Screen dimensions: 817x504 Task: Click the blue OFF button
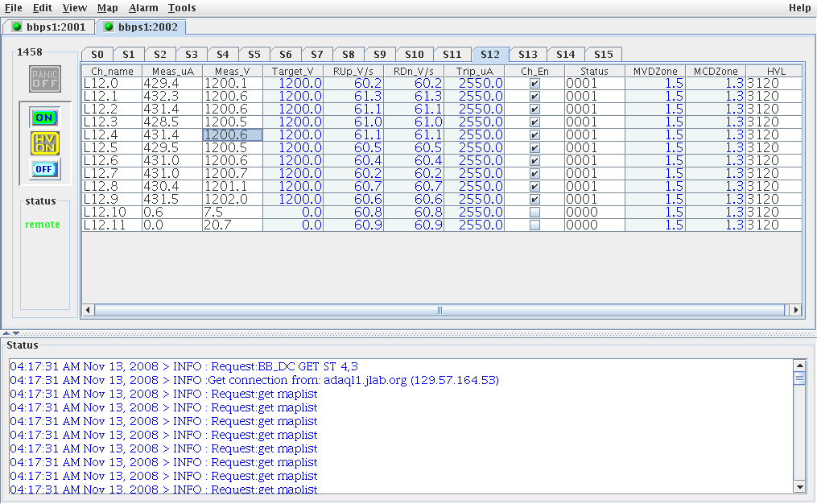44,169
